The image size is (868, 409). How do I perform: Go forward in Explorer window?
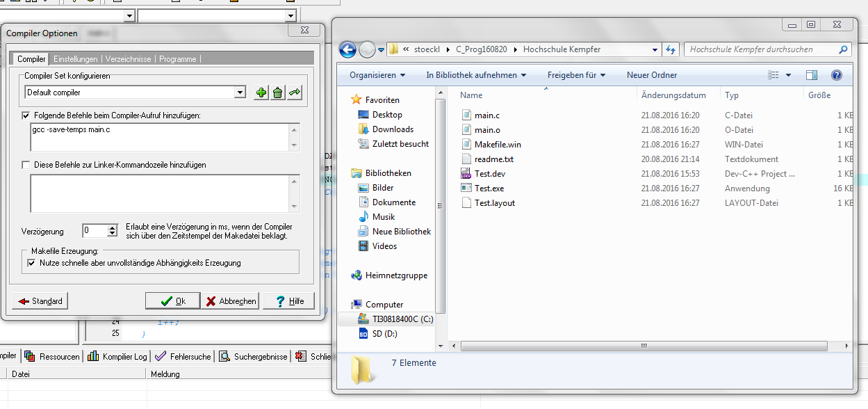367,49
